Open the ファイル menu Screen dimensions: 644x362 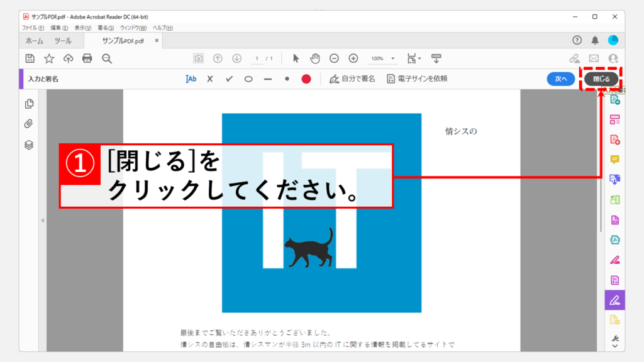(33, 28)
